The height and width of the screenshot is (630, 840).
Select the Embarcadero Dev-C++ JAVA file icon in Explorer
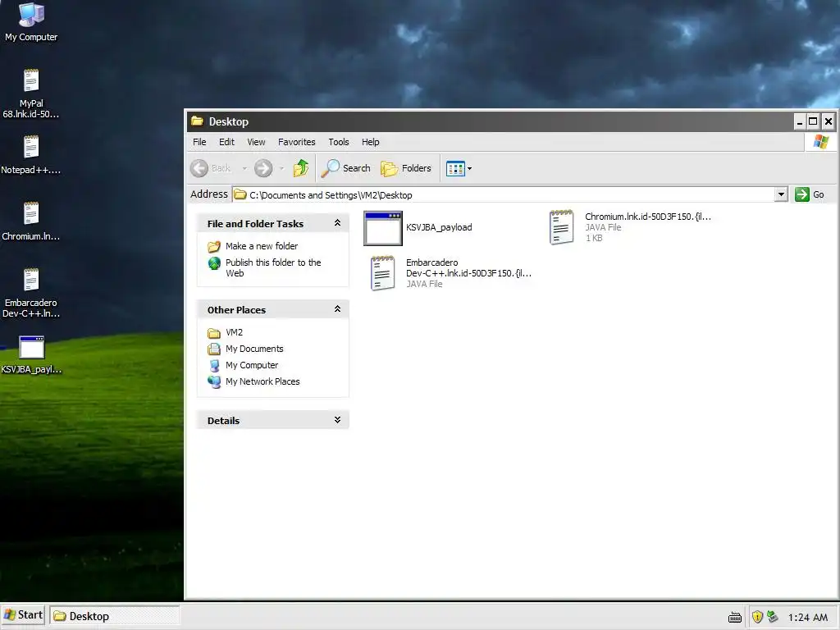382,273
